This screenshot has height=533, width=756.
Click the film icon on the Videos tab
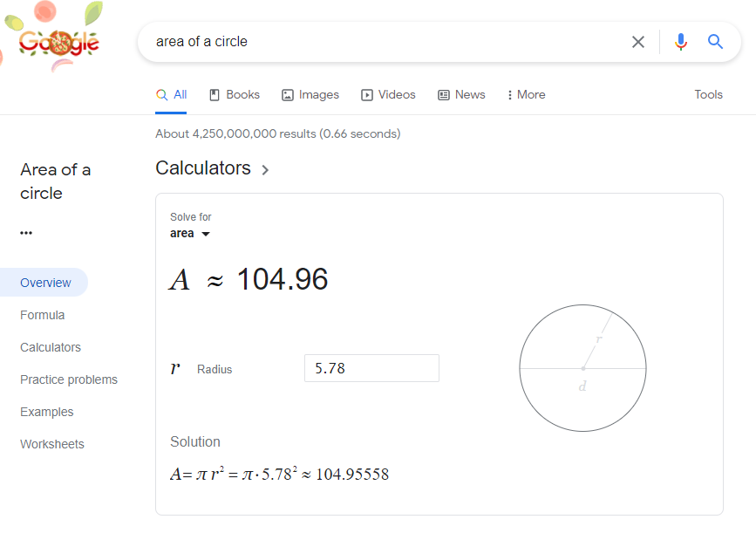pos(367,95)
